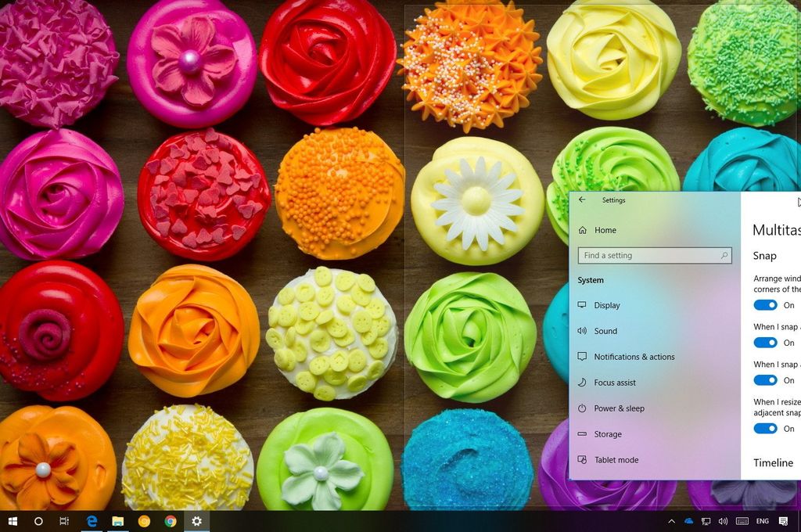
Task: Open Microsoft Edge from the taskbar
Action: pos(92,521)
